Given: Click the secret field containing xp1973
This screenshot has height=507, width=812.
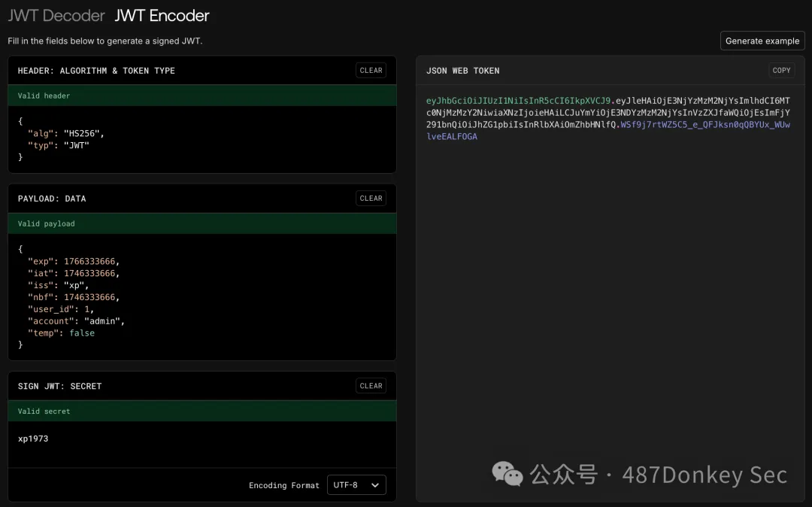Looking at the screenshot, I should [x=33, y=439].
